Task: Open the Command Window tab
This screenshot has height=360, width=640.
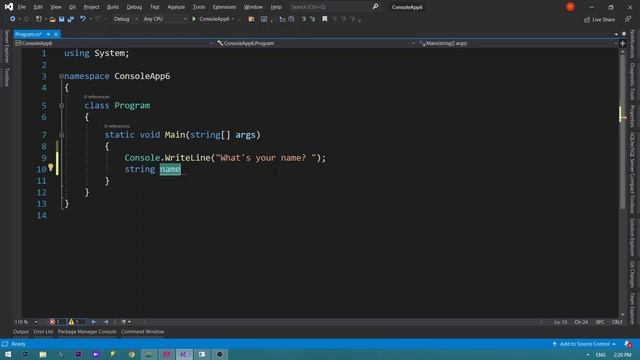Action: [142, 332]
